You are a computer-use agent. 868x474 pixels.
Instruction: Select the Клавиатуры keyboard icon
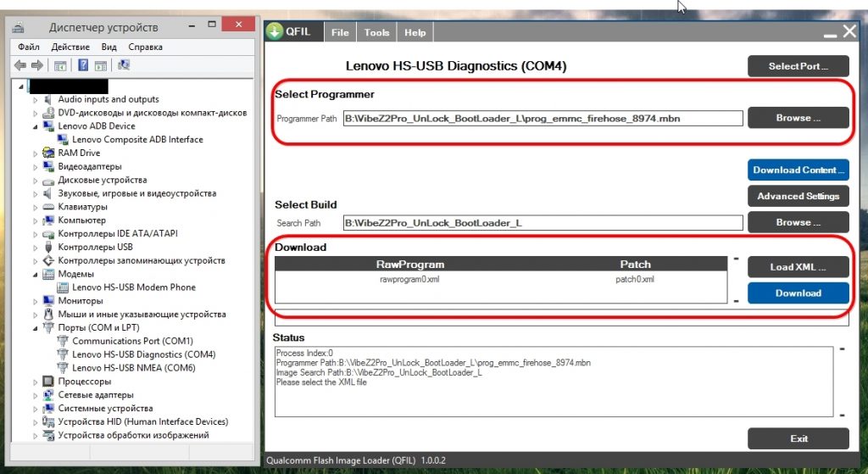[x=48, y=207]
